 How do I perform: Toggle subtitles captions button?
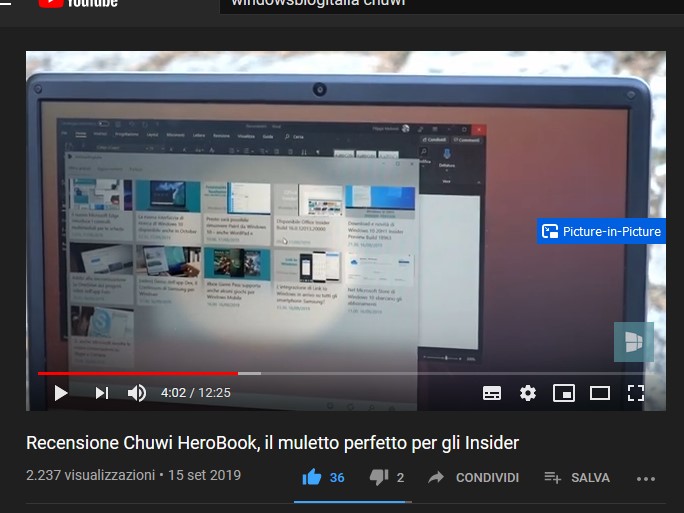[x=492, y=393]
